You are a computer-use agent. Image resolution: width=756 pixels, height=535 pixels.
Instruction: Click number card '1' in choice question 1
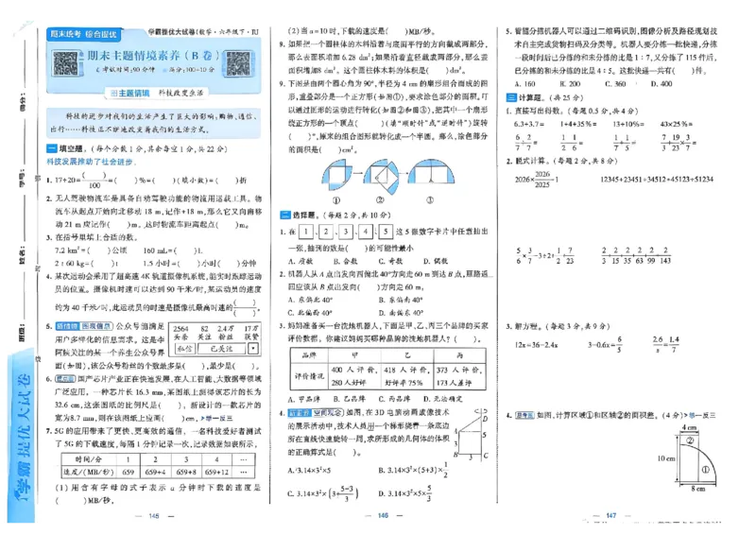[306, 232]
